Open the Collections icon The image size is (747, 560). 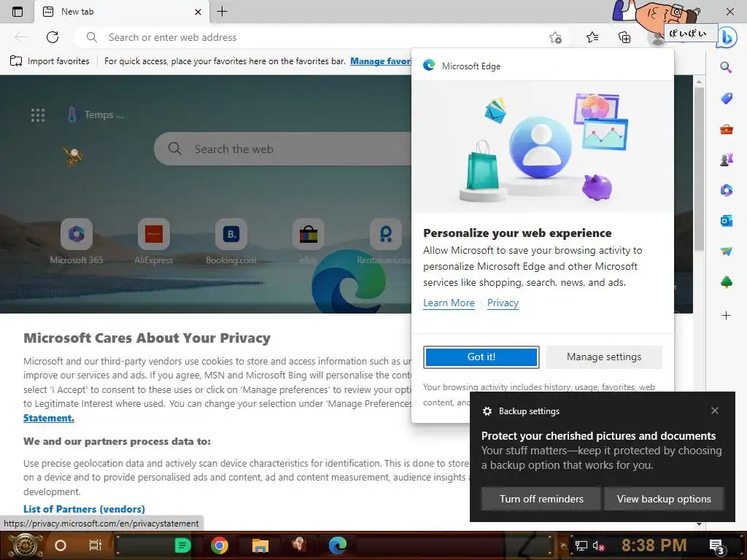coord(624,37)
